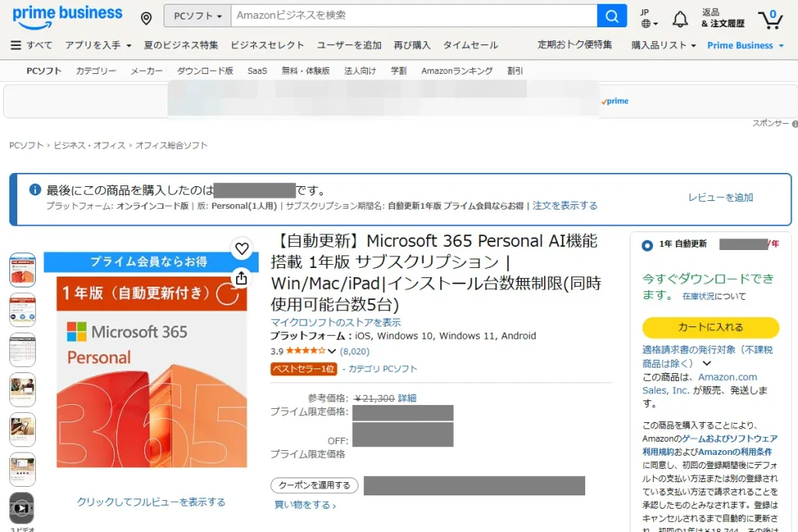Select the second product thumbnail image

[23, 309]
